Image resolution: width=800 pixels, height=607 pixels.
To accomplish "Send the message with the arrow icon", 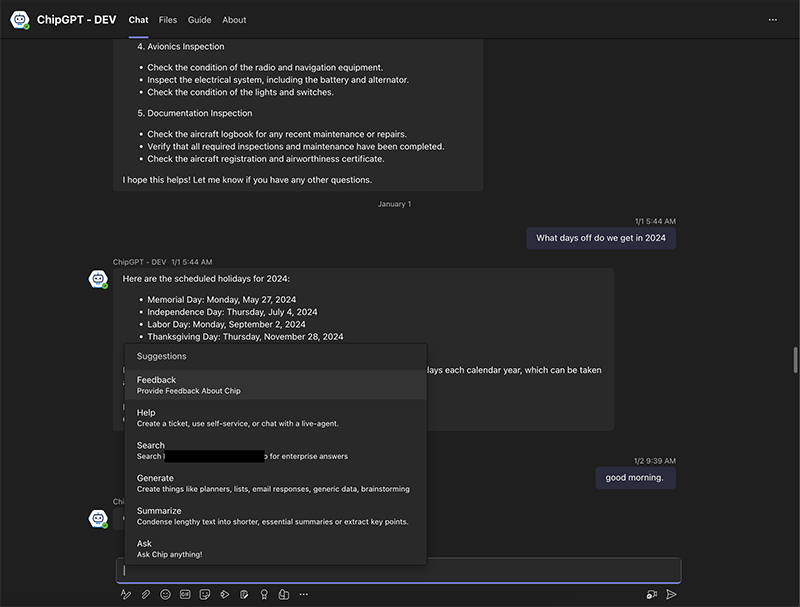I will 671,594.
